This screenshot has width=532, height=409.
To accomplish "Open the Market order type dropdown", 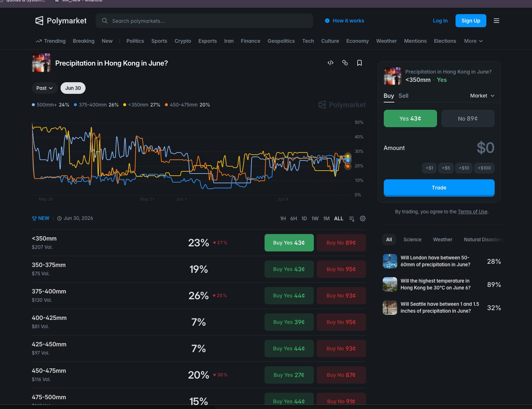I will click(x=482, y=96).
